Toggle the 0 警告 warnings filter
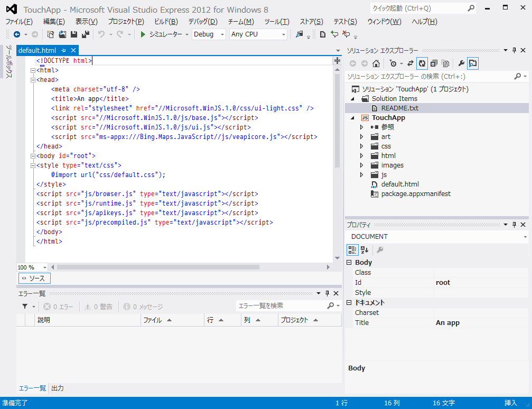 pos(98,306)
